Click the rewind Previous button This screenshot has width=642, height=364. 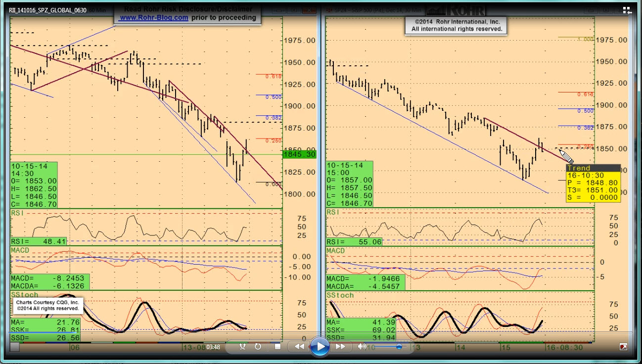point(299,347)
